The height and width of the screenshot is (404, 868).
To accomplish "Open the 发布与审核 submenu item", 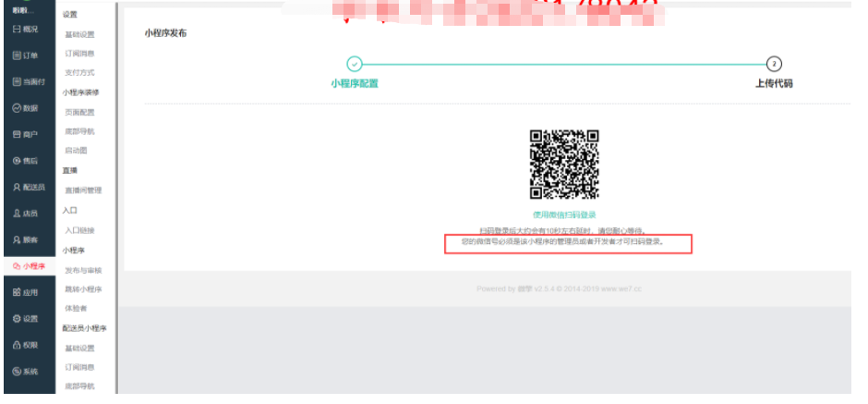I will [x=84, y=271].
